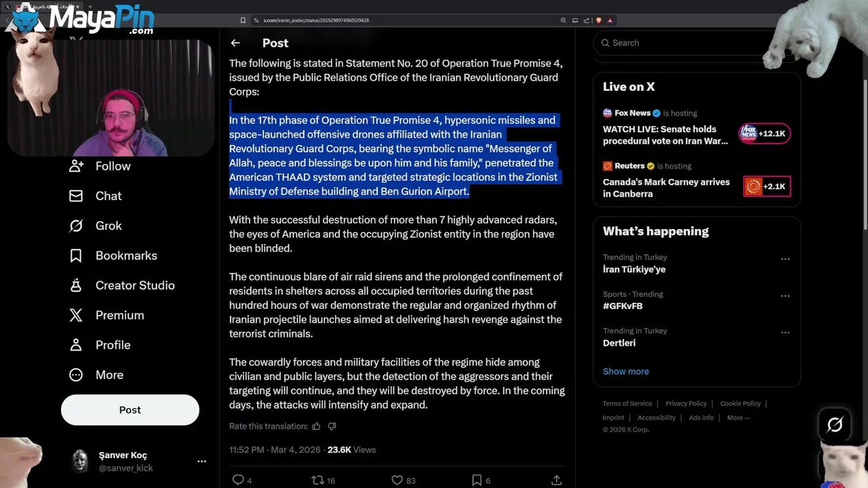Open options dots for Dertleri trend
Image resolution: width=868 pixels, height=488 pixels.
(785, 333)
